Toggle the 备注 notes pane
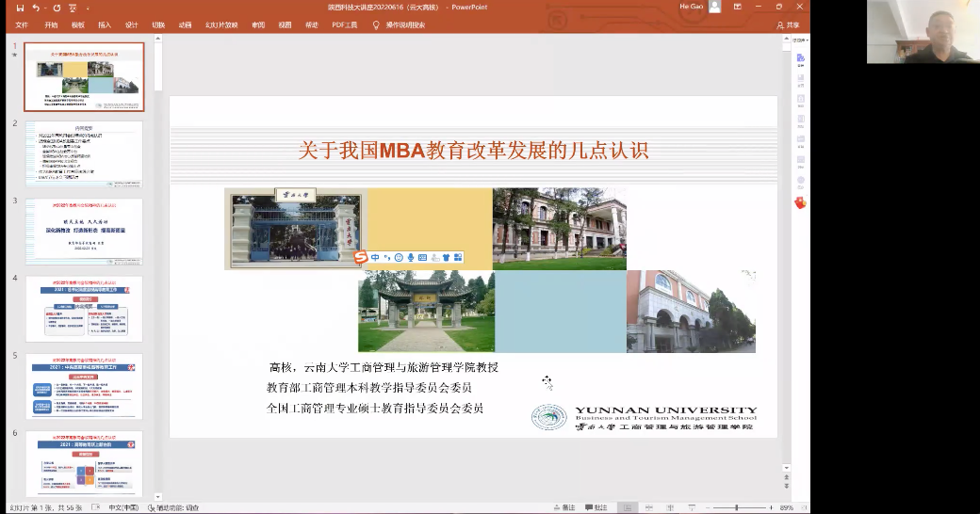This screenshot has width=980, height=514. click(563, 507)
